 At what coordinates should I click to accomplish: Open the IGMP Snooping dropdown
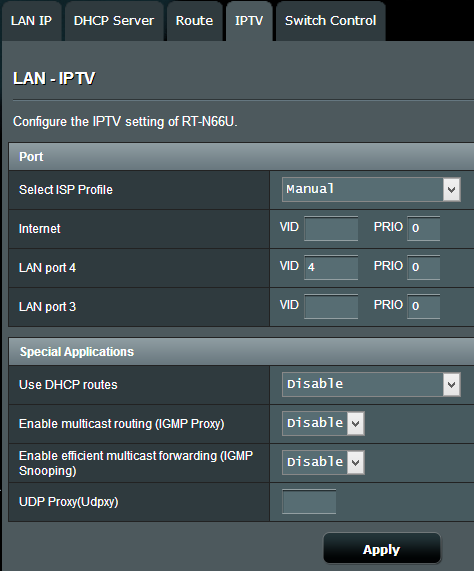[323, 462]
